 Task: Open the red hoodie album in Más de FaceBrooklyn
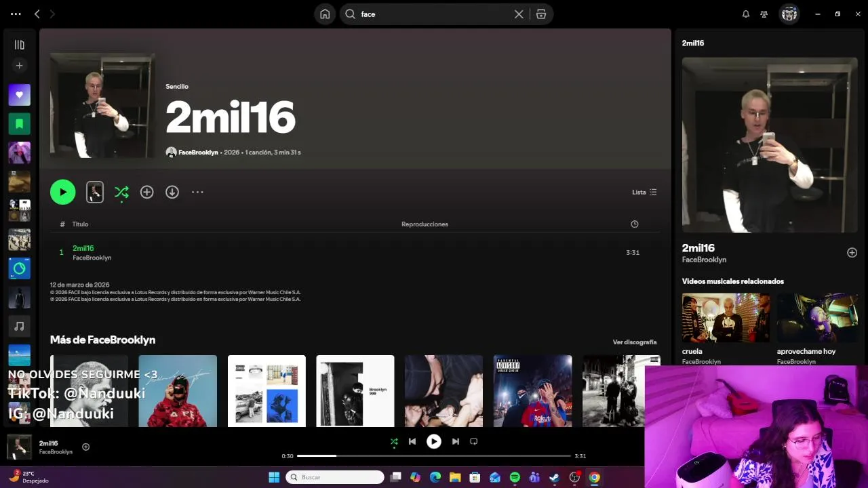tap(178, 391)
